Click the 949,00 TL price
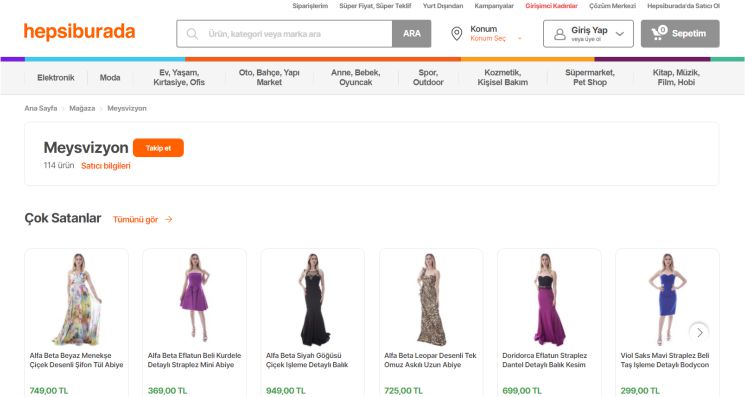 click(286, 390)
